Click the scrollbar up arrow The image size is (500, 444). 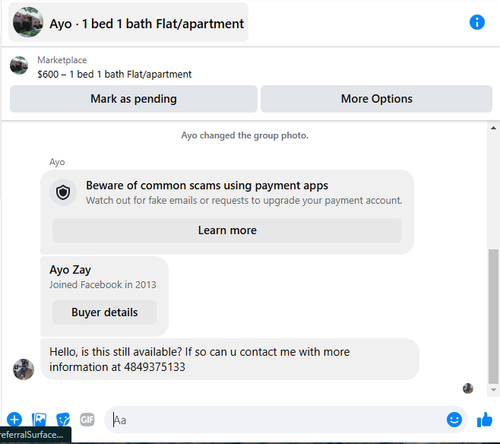(x=493, y=128)
